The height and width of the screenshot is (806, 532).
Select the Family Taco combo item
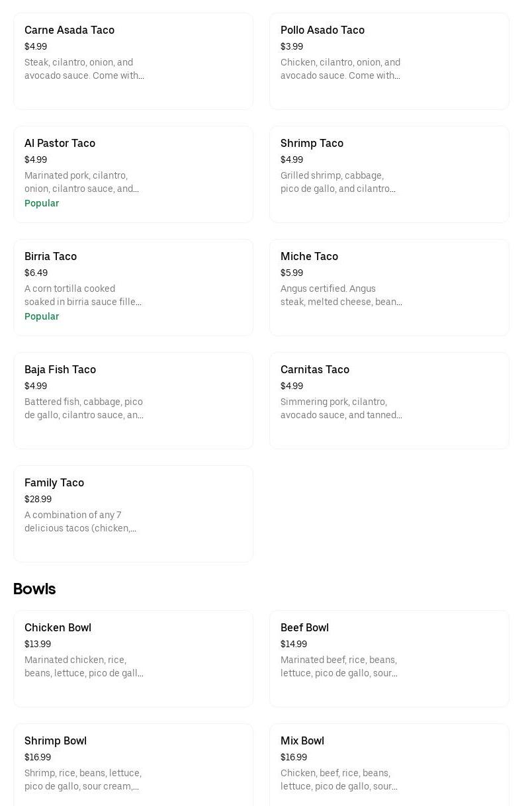tap(133, 514)
